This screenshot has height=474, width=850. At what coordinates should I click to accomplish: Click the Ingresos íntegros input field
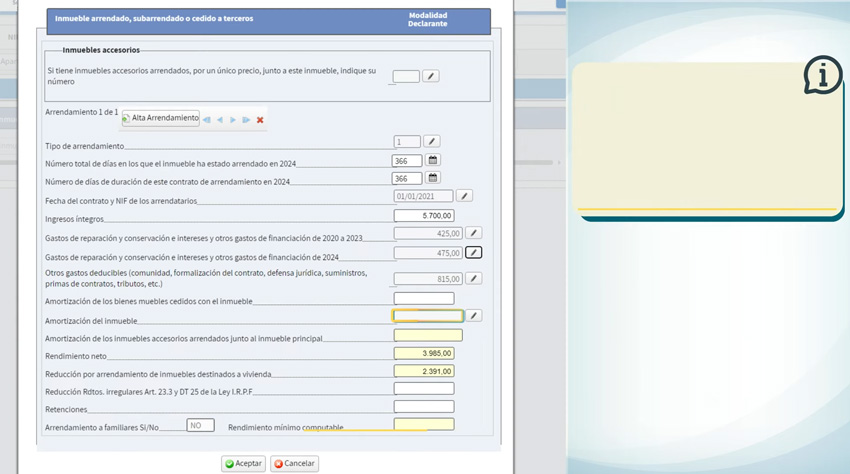(x=424, y=216)
